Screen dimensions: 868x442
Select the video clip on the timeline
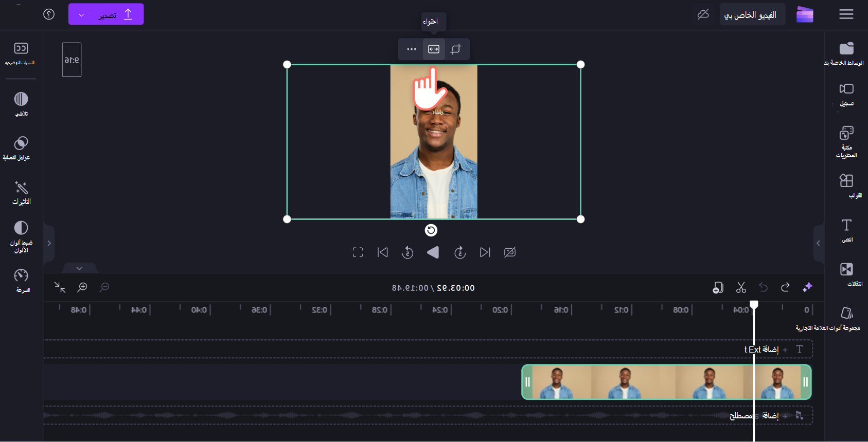(x=666, y=382)
